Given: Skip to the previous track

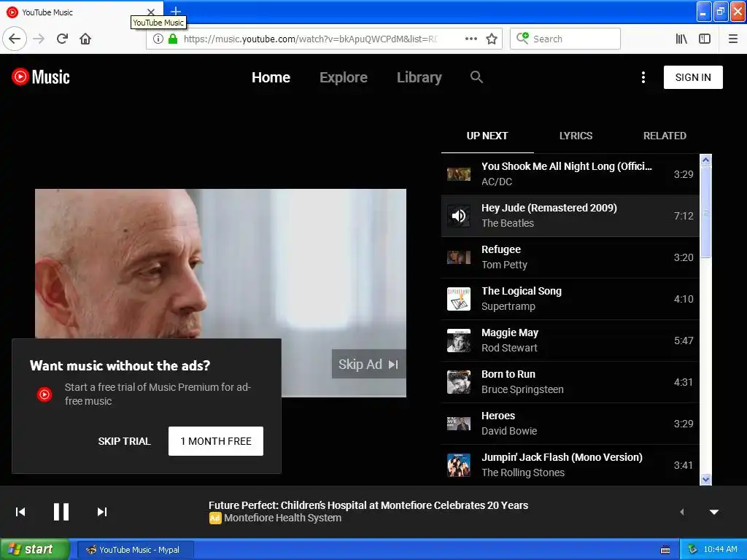Looking at the screenshot, I should coord(20,512).
